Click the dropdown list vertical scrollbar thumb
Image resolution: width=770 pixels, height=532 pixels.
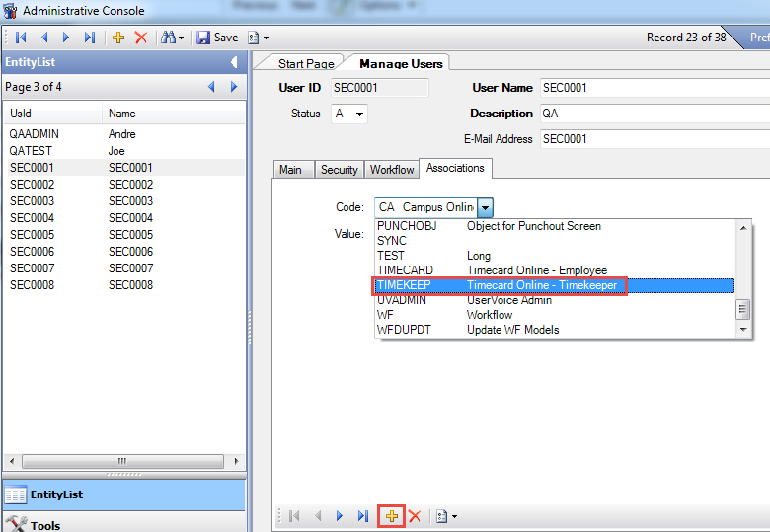(x=744, y=307)
